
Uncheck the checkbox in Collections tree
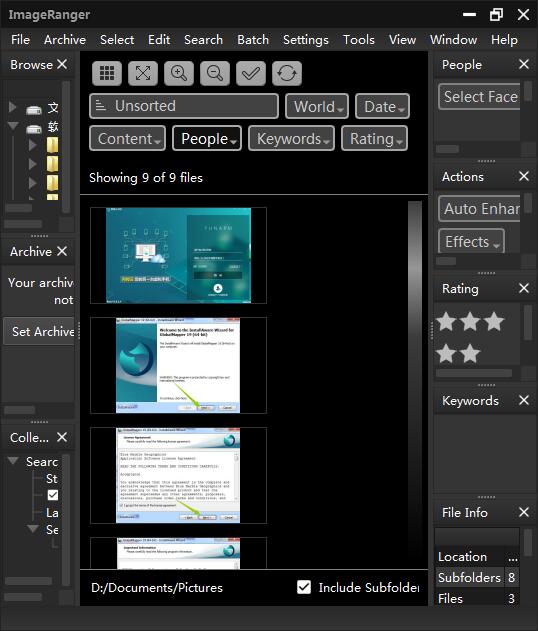coord(53,495)
